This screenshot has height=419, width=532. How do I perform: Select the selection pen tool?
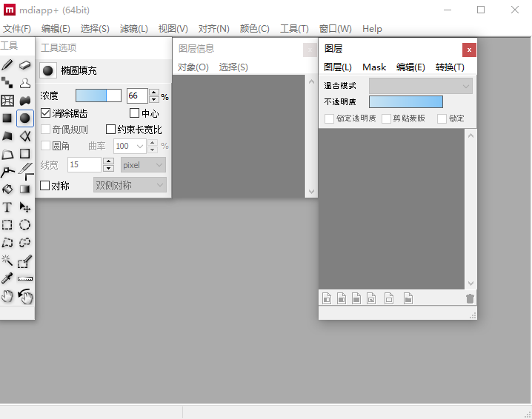click(24, 261)
